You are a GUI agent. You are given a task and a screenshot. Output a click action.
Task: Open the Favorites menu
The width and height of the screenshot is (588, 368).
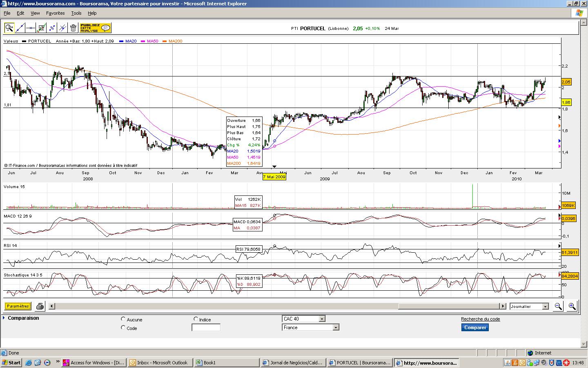tap(55, 13)
